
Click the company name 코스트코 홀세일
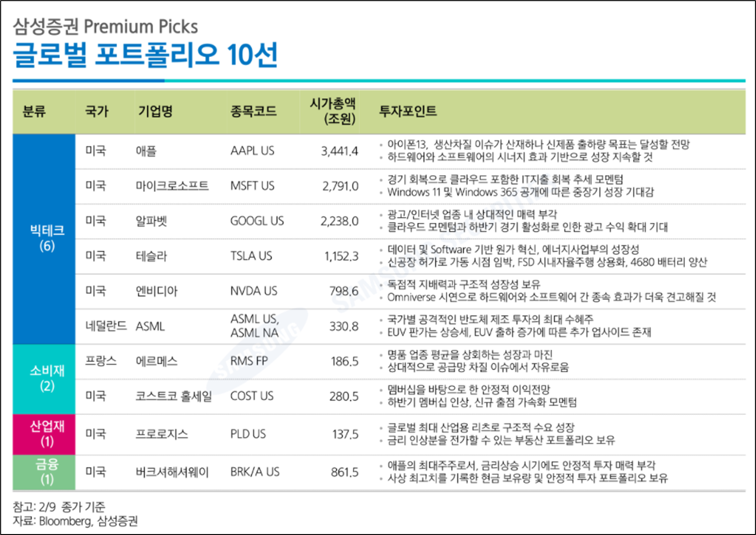174,396
